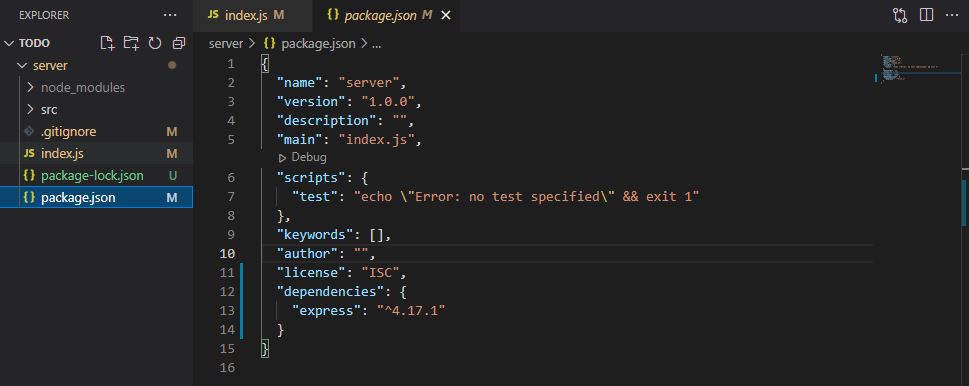Click the "description" key on line 4
The height and width of the screenshot is (386, 969).
pos(328,120)
